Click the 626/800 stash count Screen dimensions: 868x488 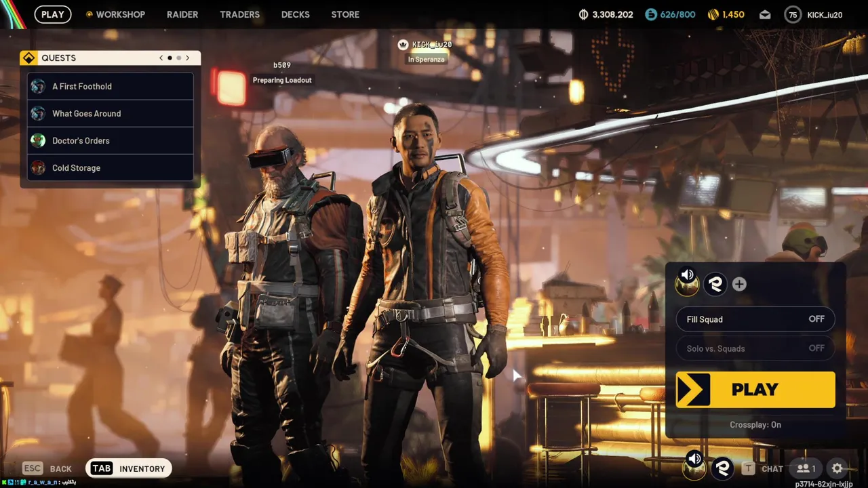[x=678, y=14]
